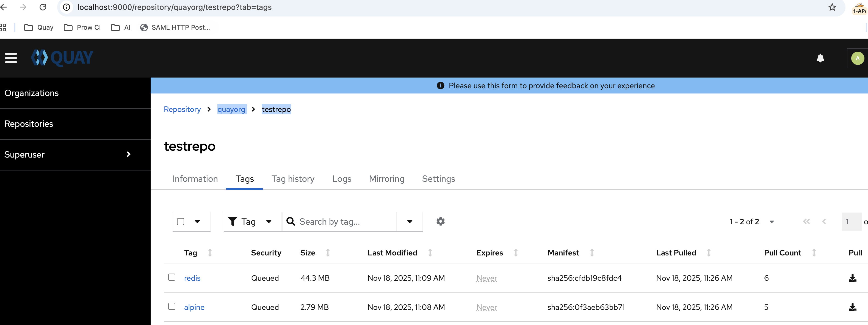Toggle the select-all tags checkbox
Image resolution: width=868 pixels, height=325 pixels.
point(181,222)
